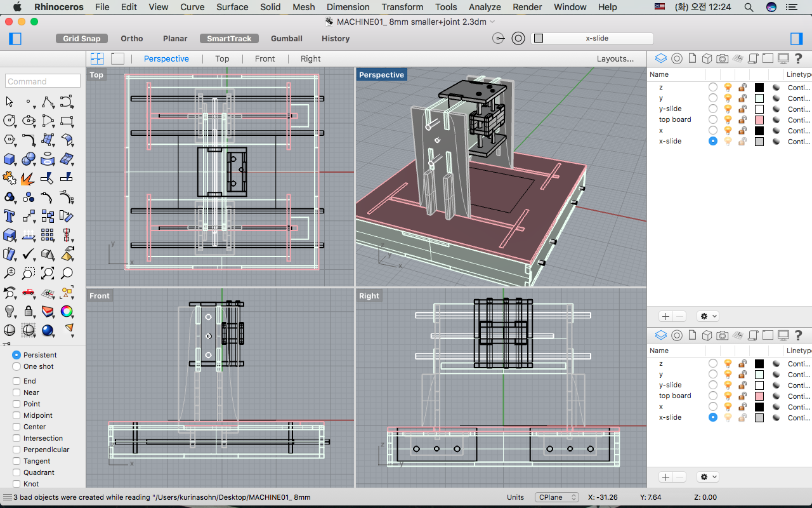Screen dimensions: 812x508
Task: Click the Zoom window selection icon
Action: pos(29,273)
